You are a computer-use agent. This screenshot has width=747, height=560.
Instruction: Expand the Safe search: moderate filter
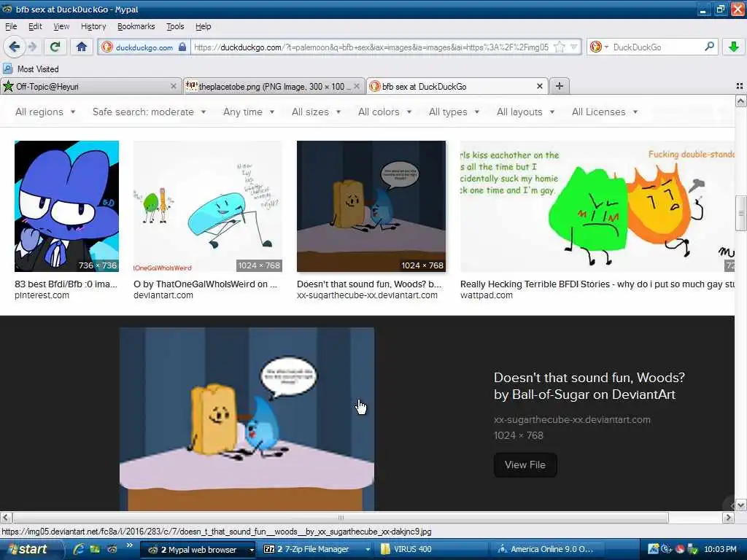pos(149,112)
